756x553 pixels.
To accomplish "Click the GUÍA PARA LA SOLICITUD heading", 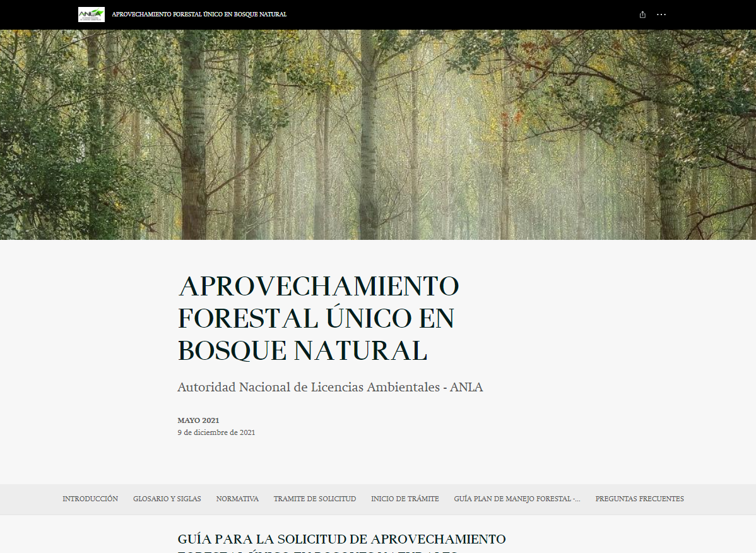I will (x=341, y=540).
